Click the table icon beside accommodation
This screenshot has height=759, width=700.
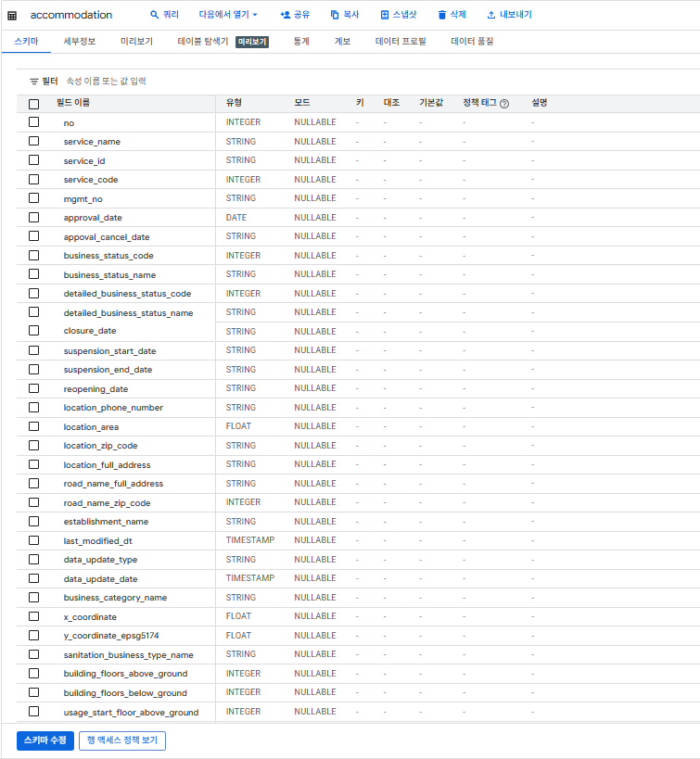click(12, 16)
